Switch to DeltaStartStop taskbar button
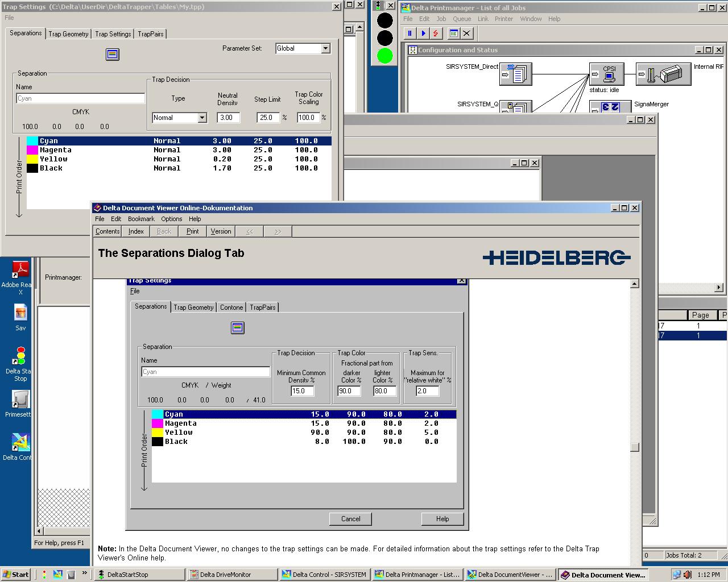 click(139, 575)
